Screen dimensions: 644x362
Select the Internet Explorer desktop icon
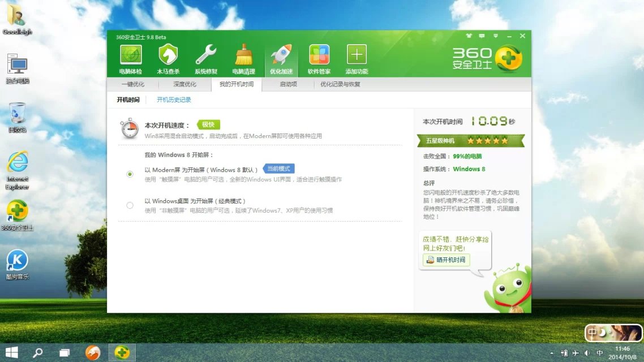17,170
